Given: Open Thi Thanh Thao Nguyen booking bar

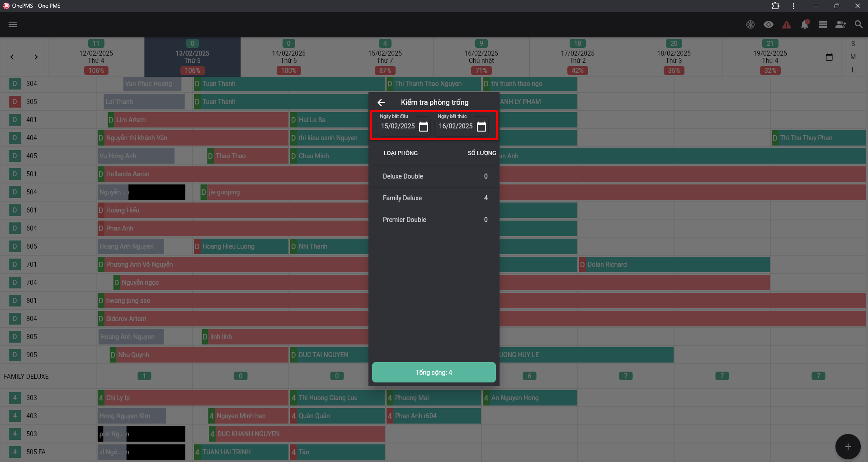Looking at the screenshot, I should pos(434,84).
